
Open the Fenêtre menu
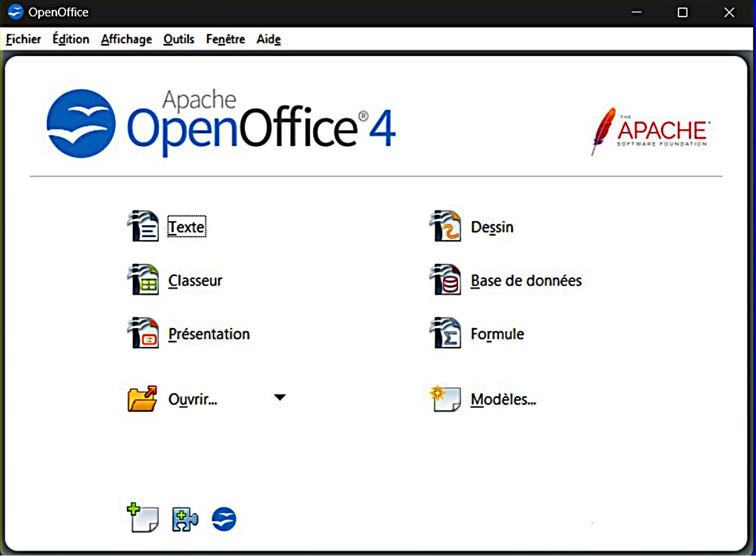(x=225, y=39)
